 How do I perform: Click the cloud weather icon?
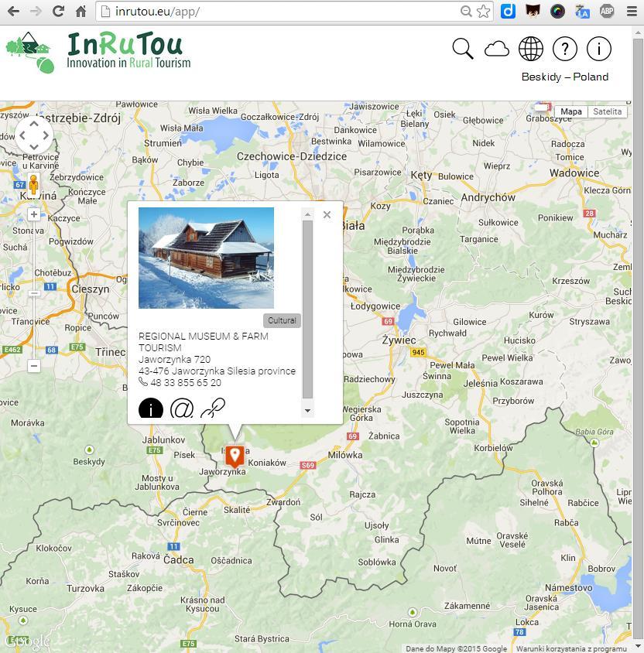pos(496,49)
